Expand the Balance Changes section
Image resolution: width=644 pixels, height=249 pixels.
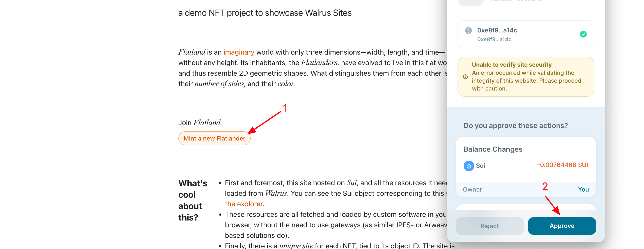(493, 149)
